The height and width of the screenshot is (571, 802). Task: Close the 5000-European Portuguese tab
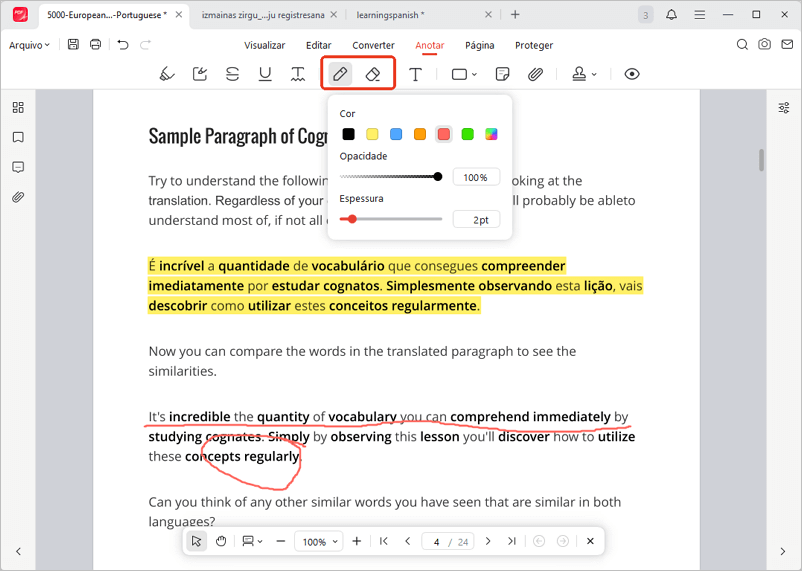(179, 14)
